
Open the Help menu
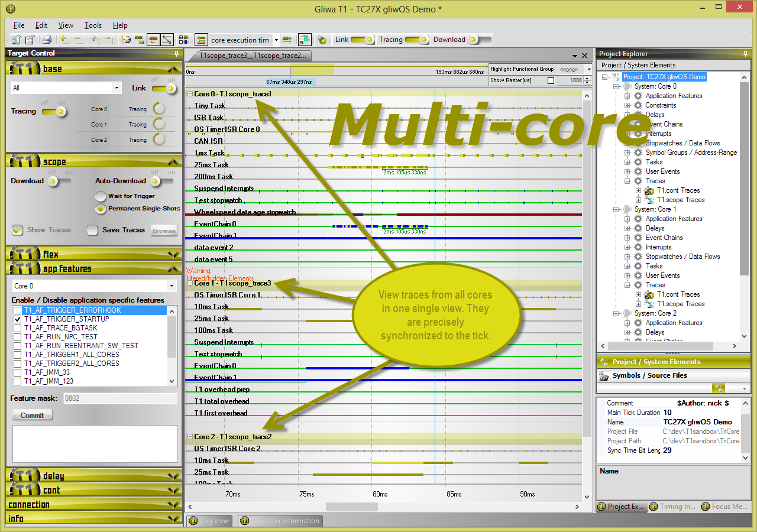(120, 25)
